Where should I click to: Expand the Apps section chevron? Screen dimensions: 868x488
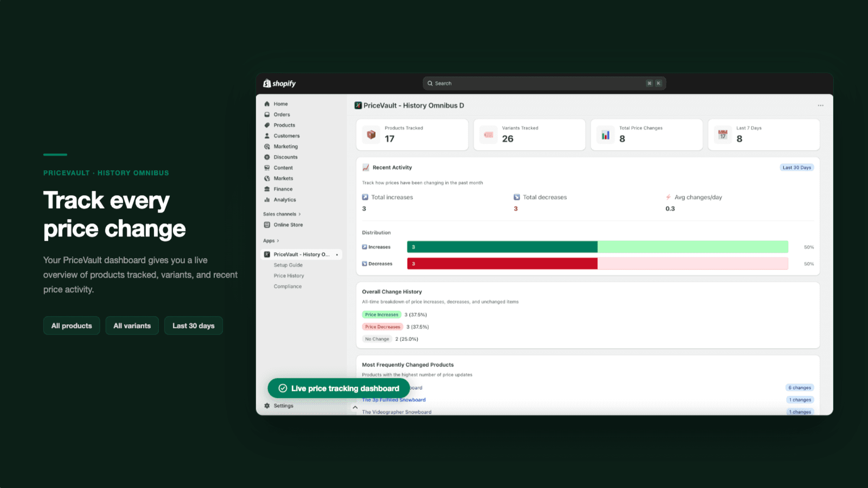[278, 241]
